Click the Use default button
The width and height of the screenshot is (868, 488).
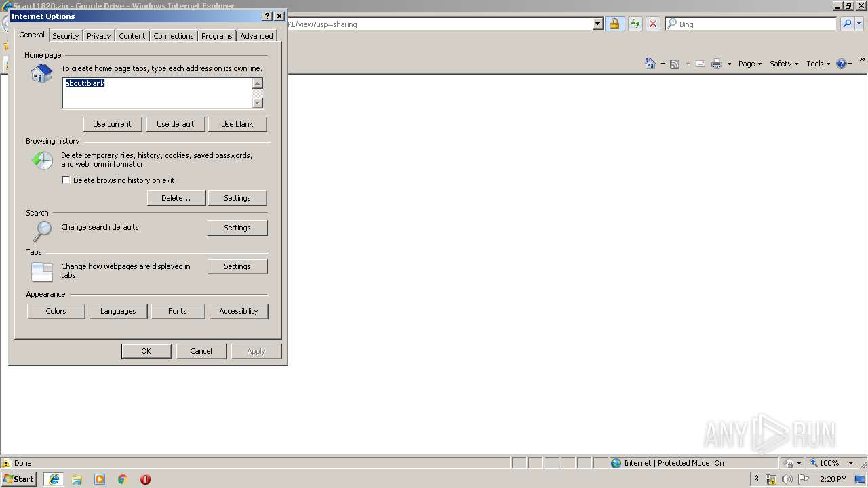176,124
